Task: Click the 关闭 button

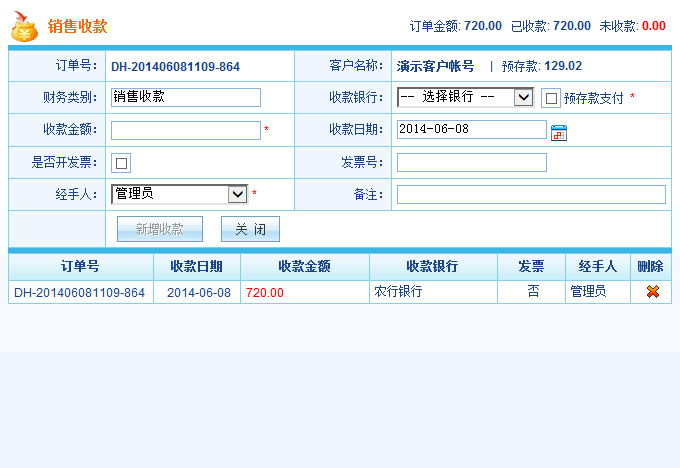Action: pos(250,229)
